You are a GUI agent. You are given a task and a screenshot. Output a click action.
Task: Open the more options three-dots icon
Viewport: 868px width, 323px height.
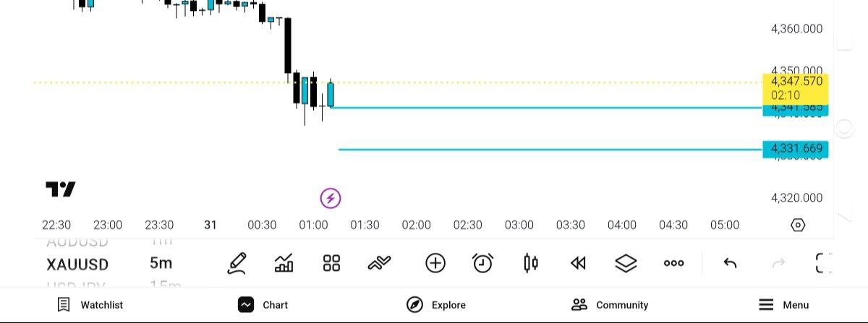[x=673, y=263]
